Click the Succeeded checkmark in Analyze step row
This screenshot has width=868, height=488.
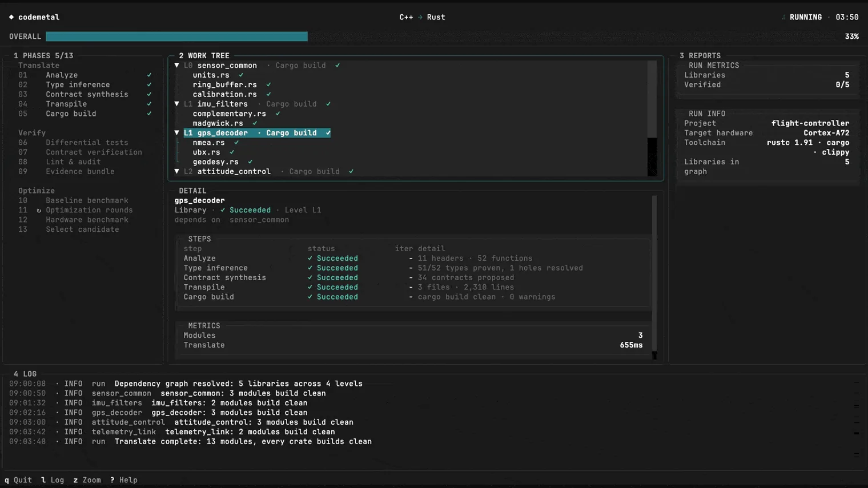(310, 259)
